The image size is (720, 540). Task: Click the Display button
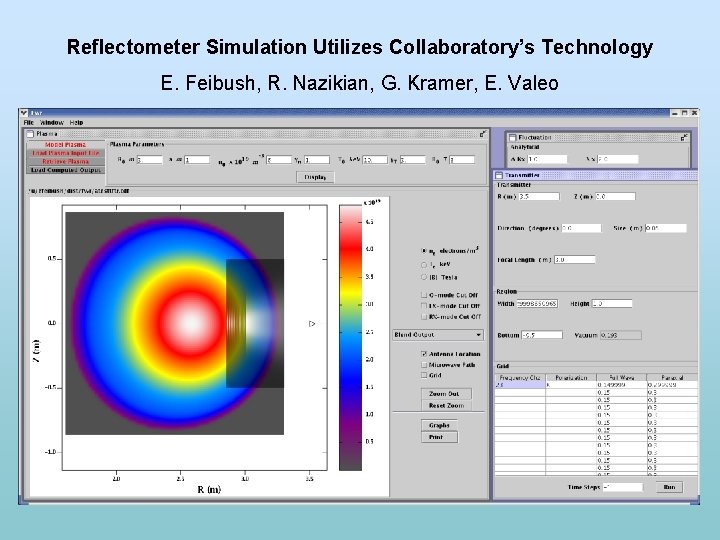315,177
